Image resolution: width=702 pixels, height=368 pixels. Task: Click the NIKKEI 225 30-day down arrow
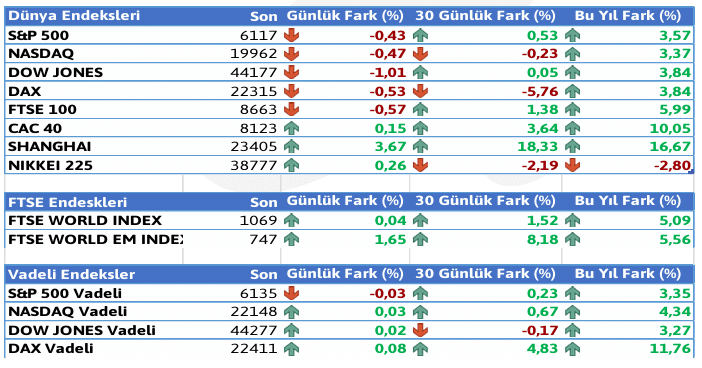[420, 165]
